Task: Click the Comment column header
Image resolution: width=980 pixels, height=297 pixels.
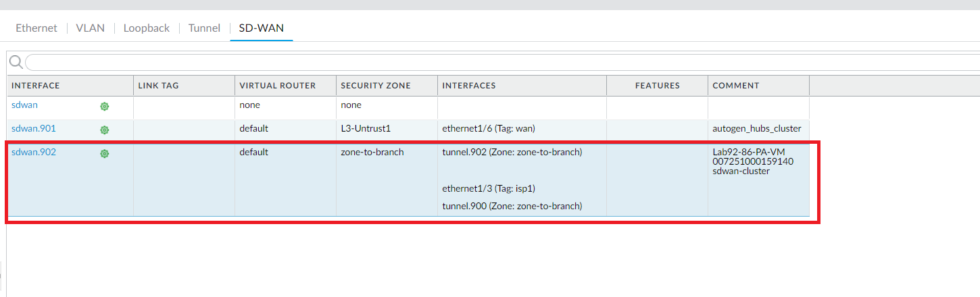Action: (736, 86)
